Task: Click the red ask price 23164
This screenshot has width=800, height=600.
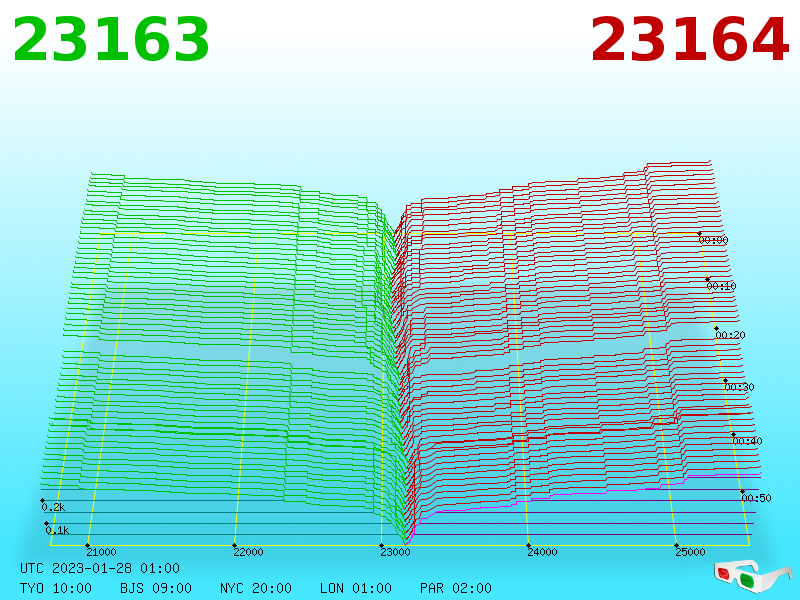Action: click(690, 40)
